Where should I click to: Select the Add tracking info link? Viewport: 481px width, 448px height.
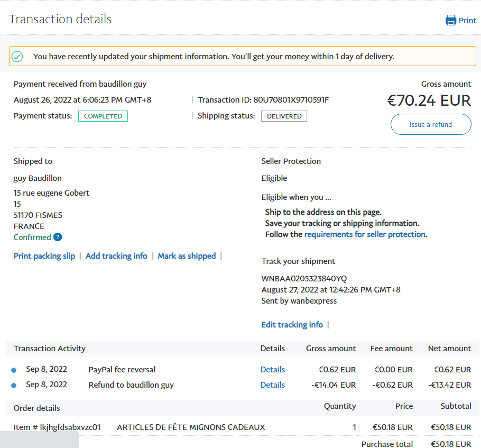coord(116,256)
